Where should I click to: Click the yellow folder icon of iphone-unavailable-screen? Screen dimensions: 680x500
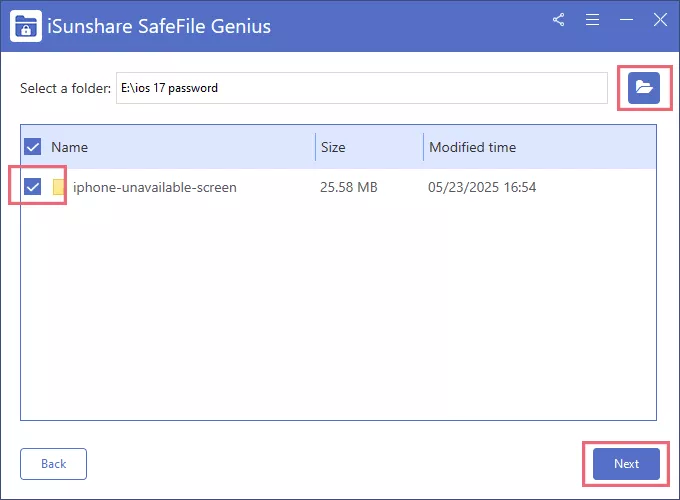(x=59, y=187)
